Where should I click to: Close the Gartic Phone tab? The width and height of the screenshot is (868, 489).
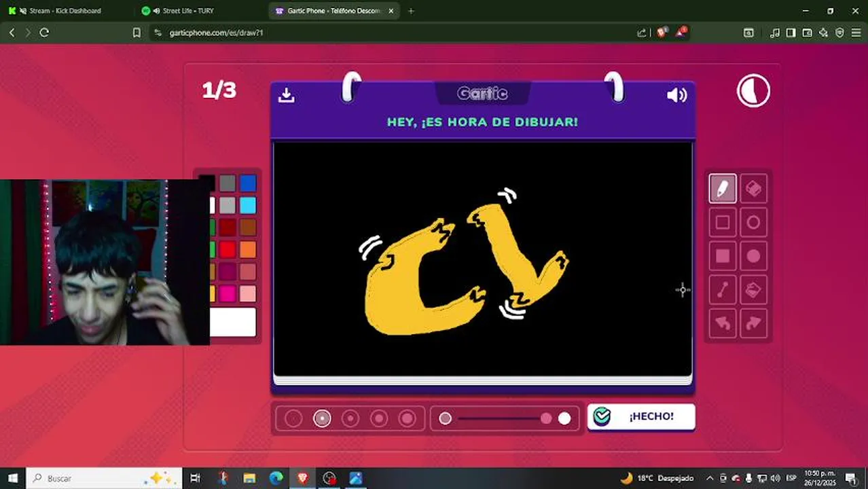(391, 11)
